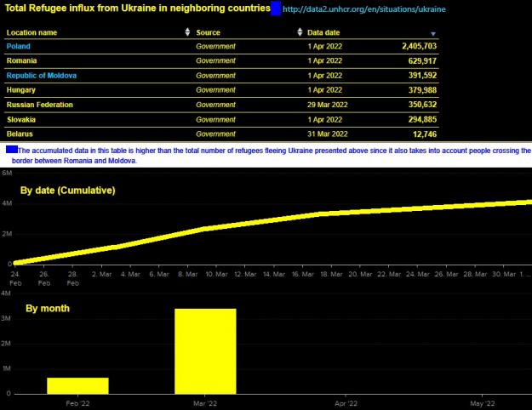Select the Romania location name
This screenshot has height=410, width=532.
pyautogui.click(x=22, y=61)
